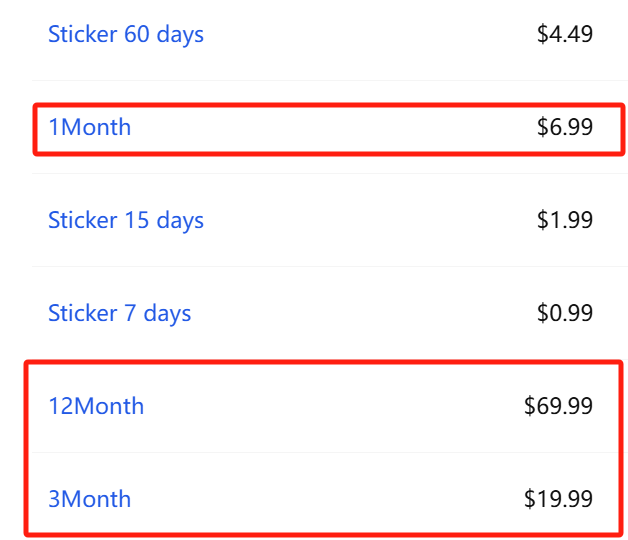The width and height of the screenshot is (628, 540).
Task: Click the divider line below Sticker 60 days
Action: (320, 81)
